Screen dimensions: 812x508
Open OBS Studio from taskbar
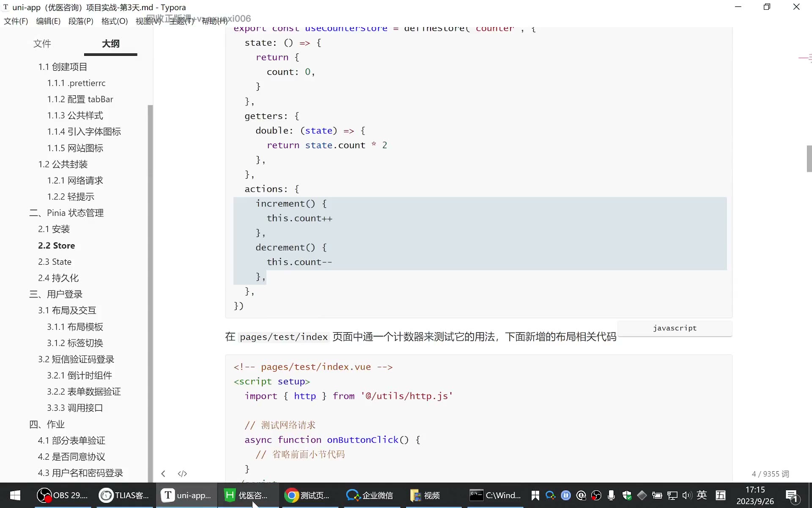coord(62,495)
